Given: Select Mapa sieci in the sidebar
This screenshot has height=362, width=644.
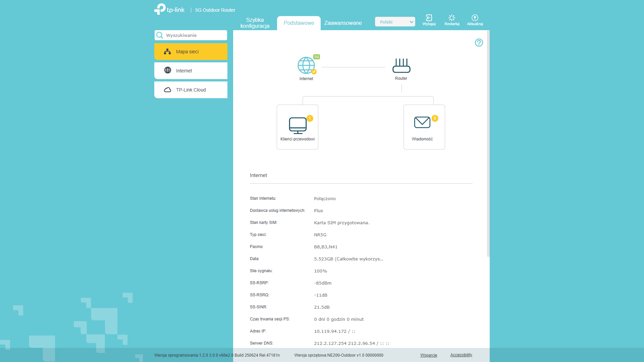Looking at the screenshot, I should tap(191, 52).
